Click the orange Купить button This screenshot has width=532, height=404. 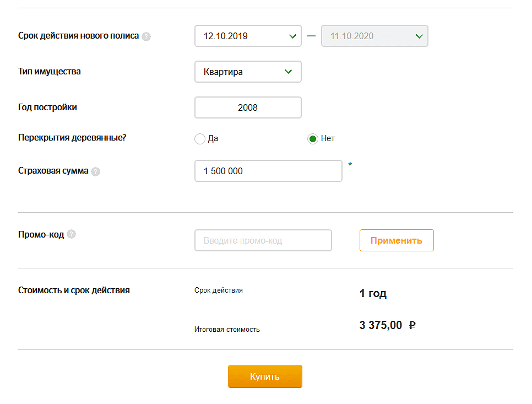click(265, 376)
